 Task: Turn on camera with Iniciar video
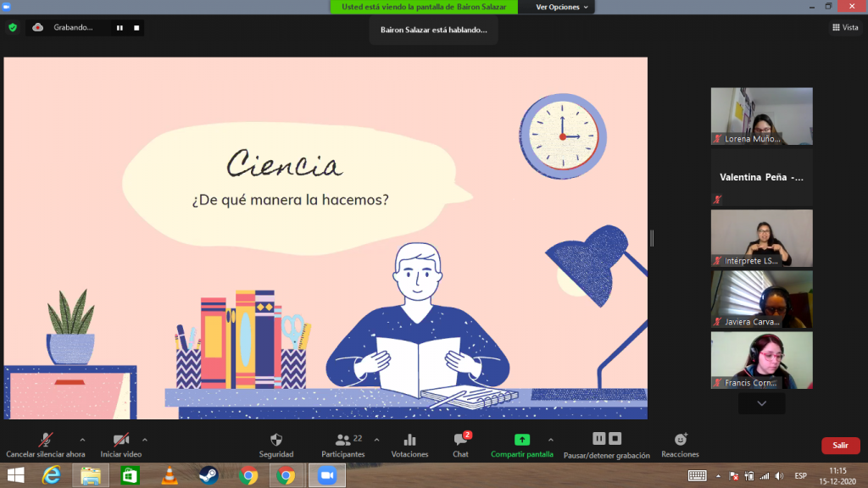tap(121, 440)
